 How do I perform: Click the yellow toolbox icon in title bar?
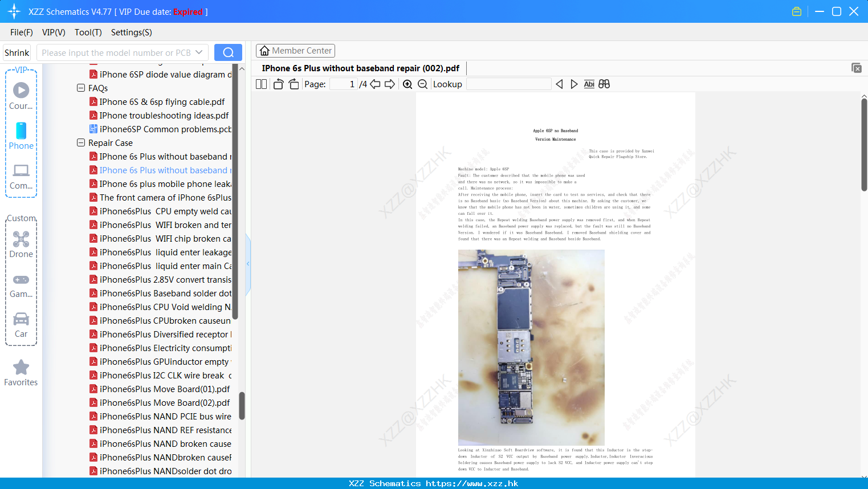pyautogui.click(x=797, y=11)
